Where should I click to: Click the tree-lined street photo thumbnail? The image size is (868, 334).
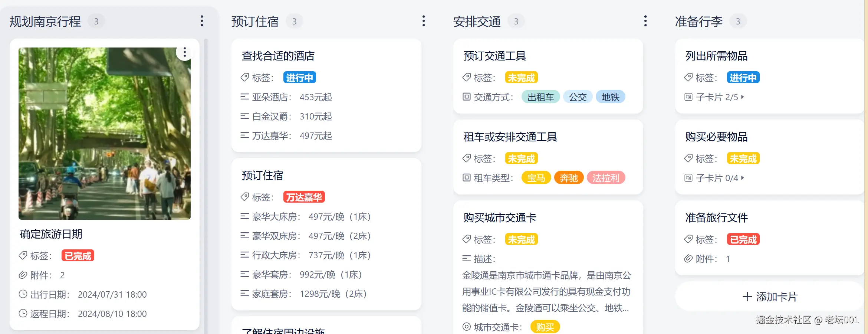tap(105, 133)
